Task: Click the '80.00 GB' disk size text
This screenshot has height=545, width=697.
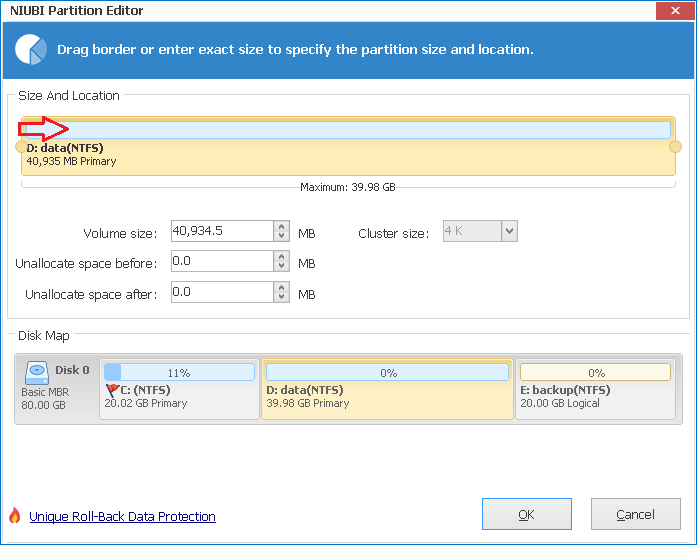Action: pyautogui.click(x=43, y=405)
